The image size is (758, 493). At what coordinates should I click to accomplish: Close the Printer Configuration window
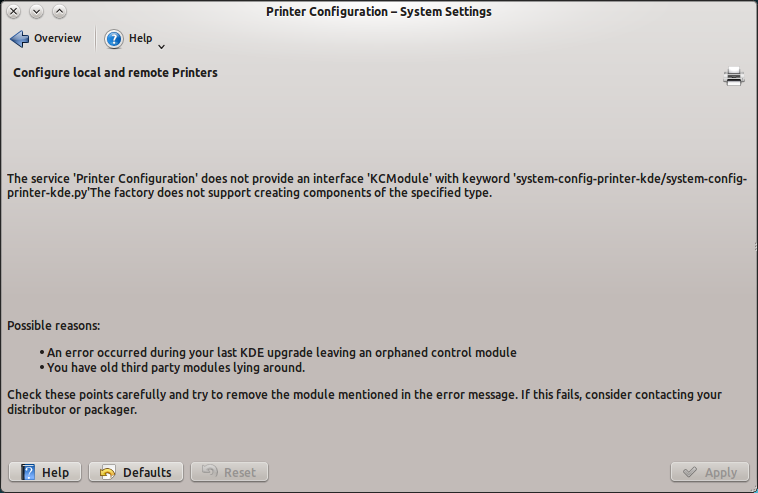click(x=14, y=12)
